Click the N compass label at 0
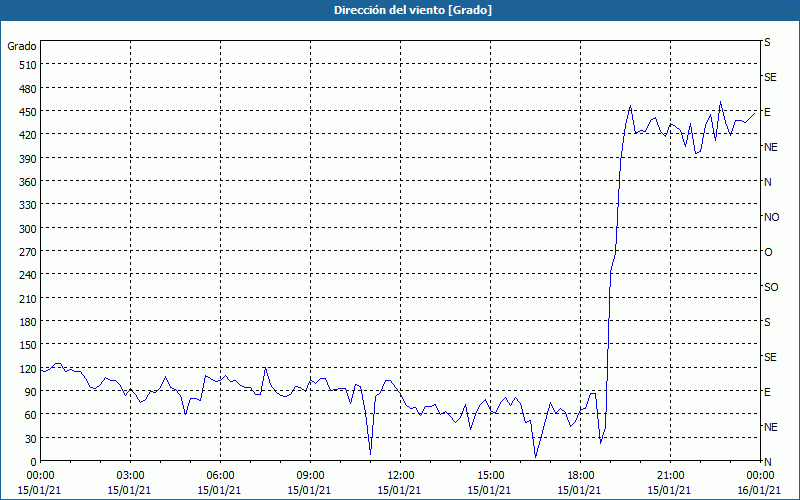The image size is (800, 500). pyautogui.click(x=767, y=462)
